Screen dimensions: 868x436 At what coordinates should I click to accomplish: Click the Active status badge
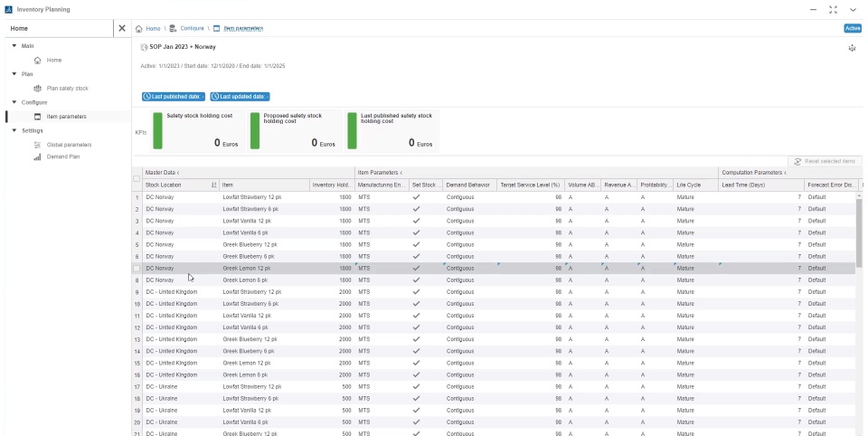pos(853,28)
